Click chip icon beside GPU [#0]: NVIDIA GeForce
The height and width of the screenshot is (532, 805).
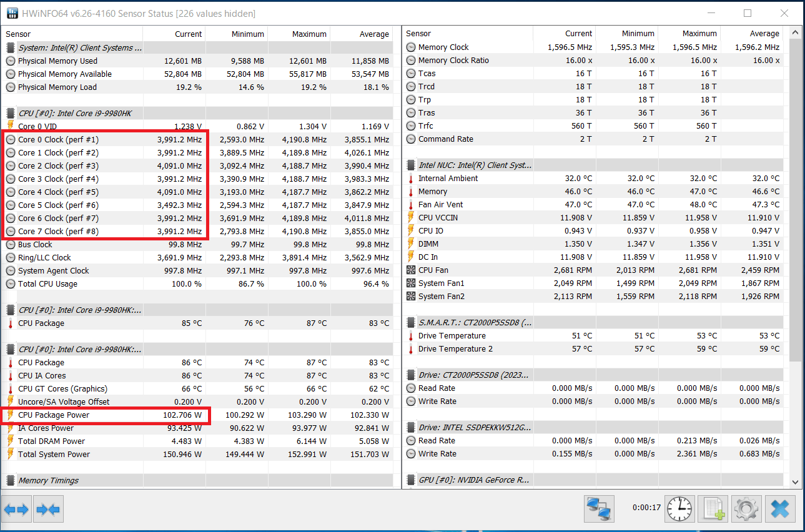(411, 480)
